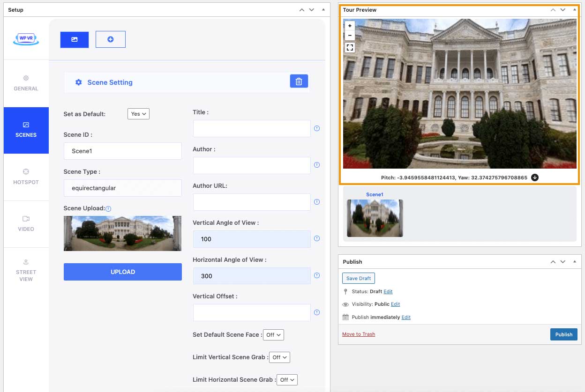Image resolution: width=585 pixels, height=392 pixels.
Task: Click inside the Title input field
Action: [x=251, y=128]
